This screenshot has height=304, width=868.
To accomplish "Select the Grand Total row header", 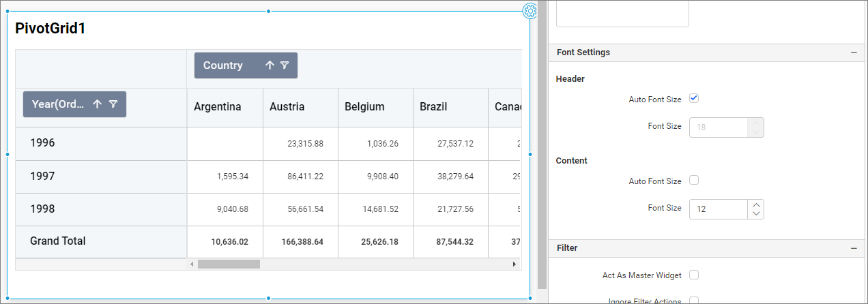I will click(101, 241).
